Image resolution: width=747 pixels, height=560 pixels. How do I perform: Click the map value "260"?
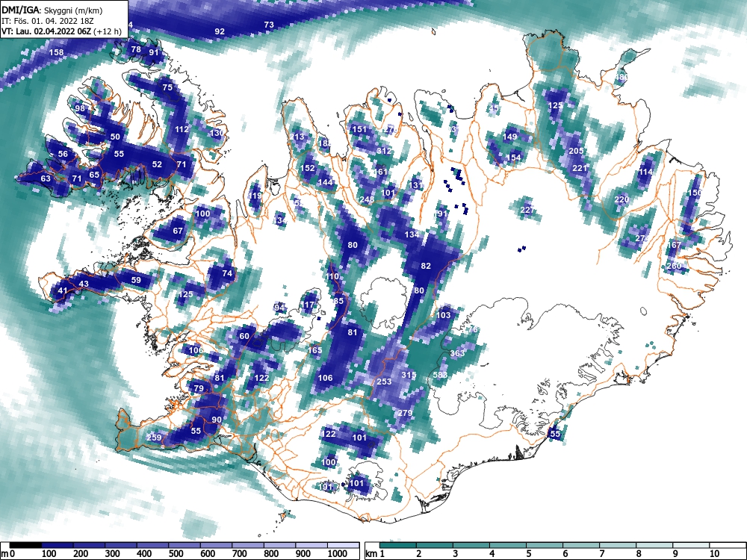(x=674, y=266)
